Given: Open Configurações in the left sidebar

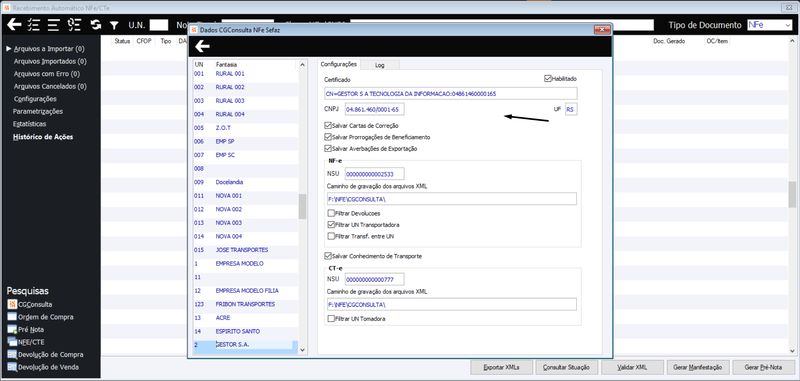Looking at the screenshot, I should click(35, 99).
